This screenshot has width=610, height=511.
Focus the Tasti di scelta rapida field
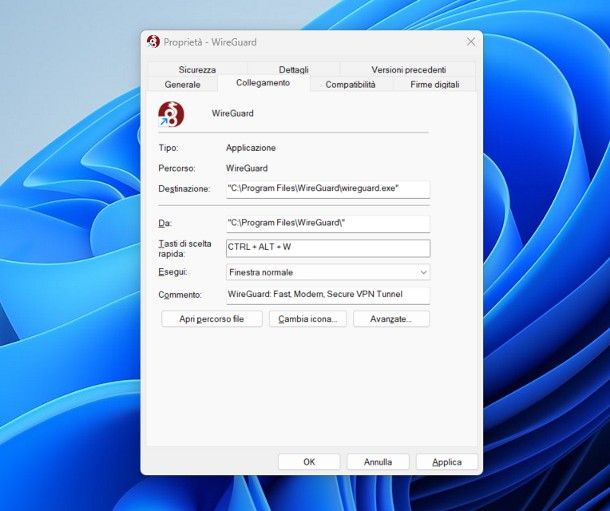coord(328,248)
